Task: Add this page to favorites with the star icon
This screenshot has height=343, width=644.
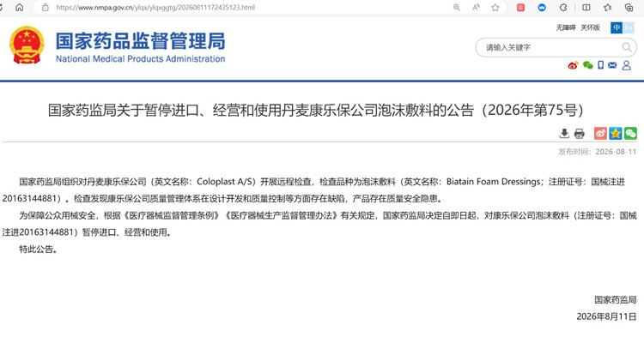Action: click(x=495, y=8)
